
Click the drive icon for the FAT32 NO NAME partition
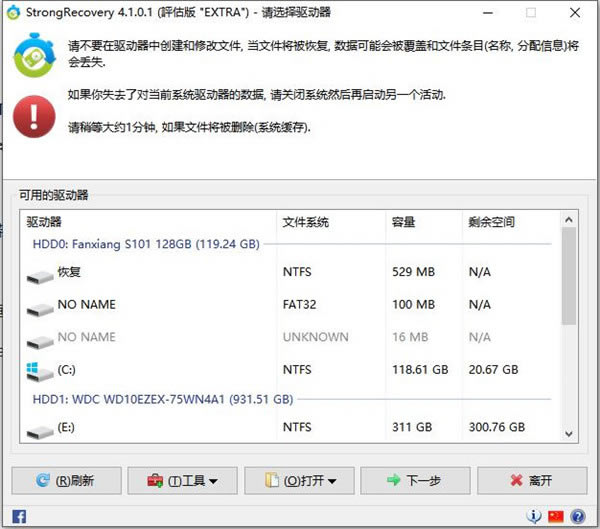point(40,309)
